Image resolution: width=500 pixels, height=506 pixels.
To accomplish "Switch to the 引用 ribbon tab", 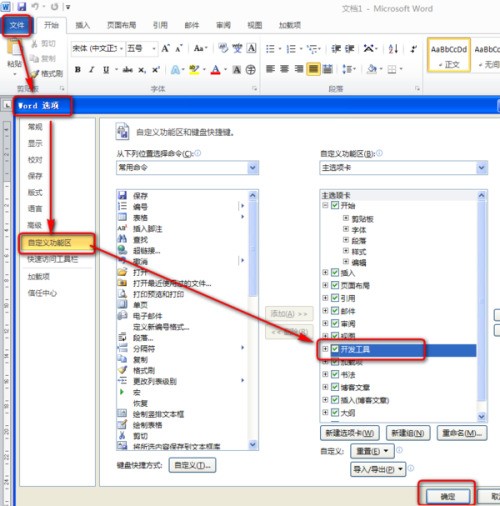I will (160, 25).
